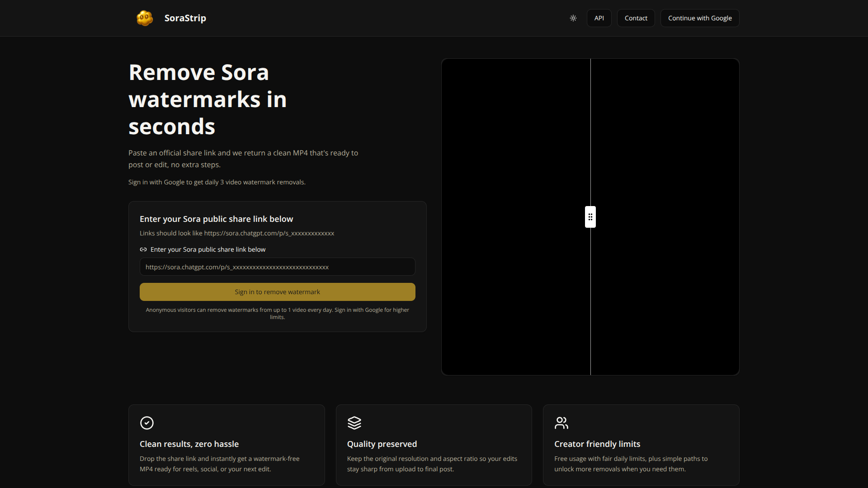Toggle light mode using the theme switch
The image size is (868, 488).
(x=573, y=18)
